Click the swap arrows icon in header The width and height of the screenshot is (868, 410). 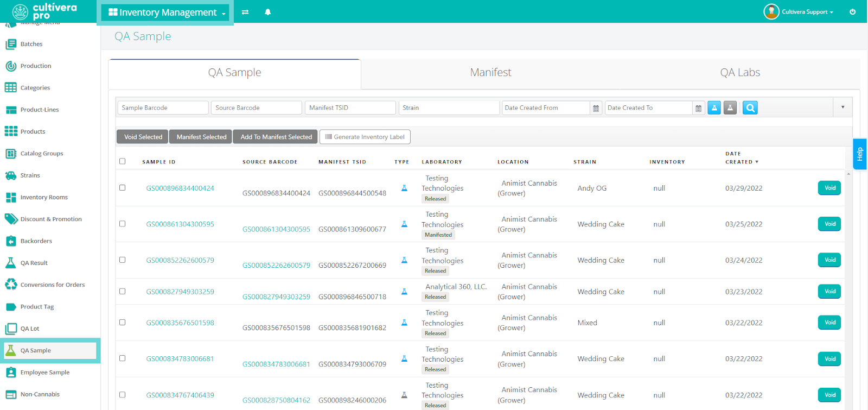tap(245, 12)
